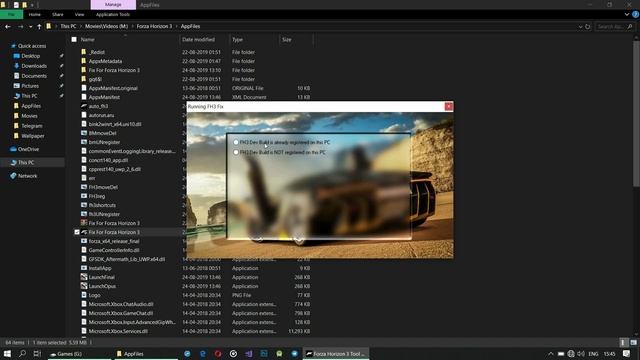Open Pictures in Quick access
Viewport: 640px width, 360px height.
[30, 86]
